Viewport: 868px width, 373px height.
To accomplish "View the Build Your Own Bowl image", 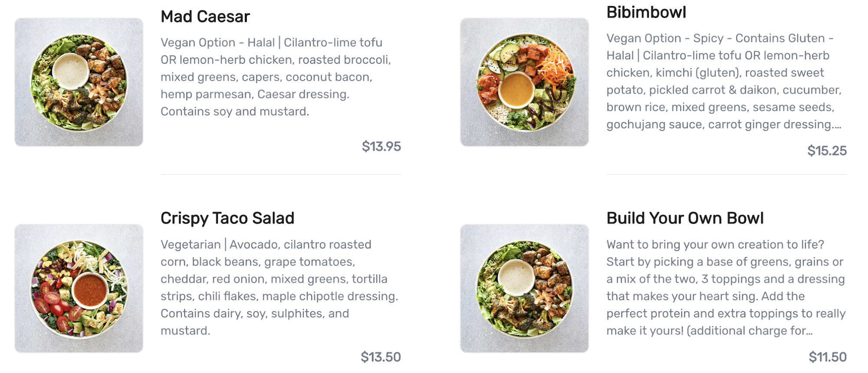I will [524, 288].
